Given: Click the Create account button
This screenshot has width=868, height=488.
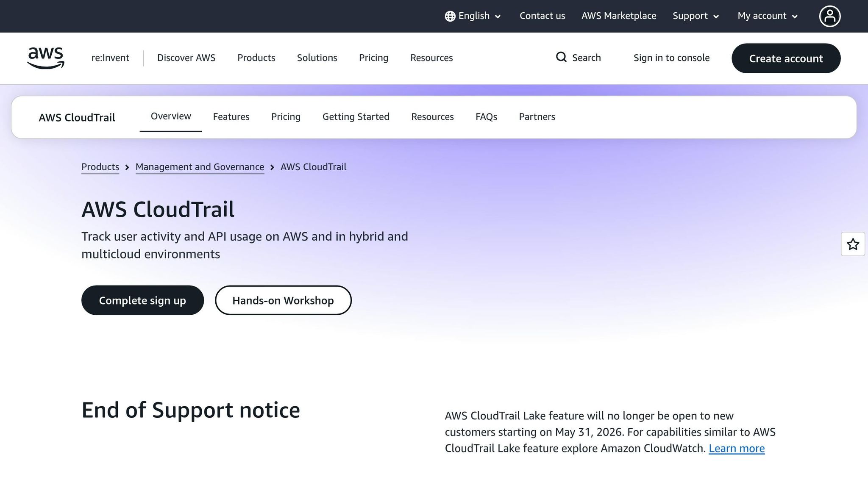Looking at the screenshot, I should 786,58.
